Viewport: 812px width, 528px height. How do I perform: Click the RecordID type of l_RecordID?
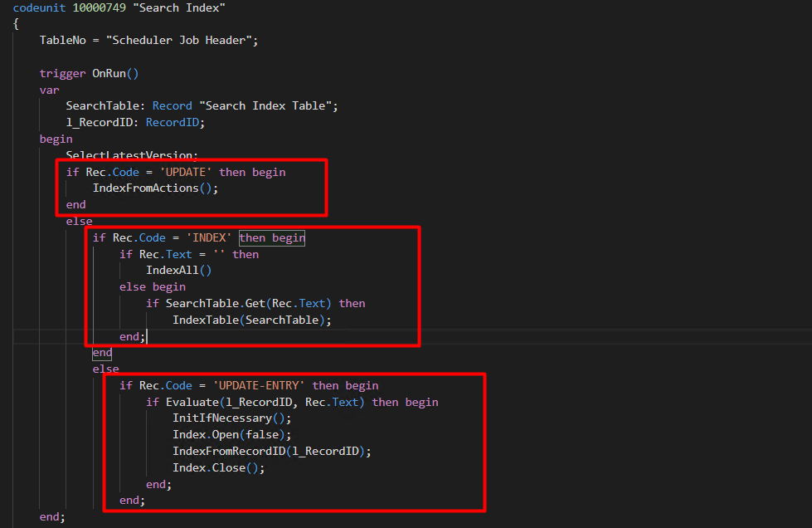pyautogui.click(x=173, y=122)
